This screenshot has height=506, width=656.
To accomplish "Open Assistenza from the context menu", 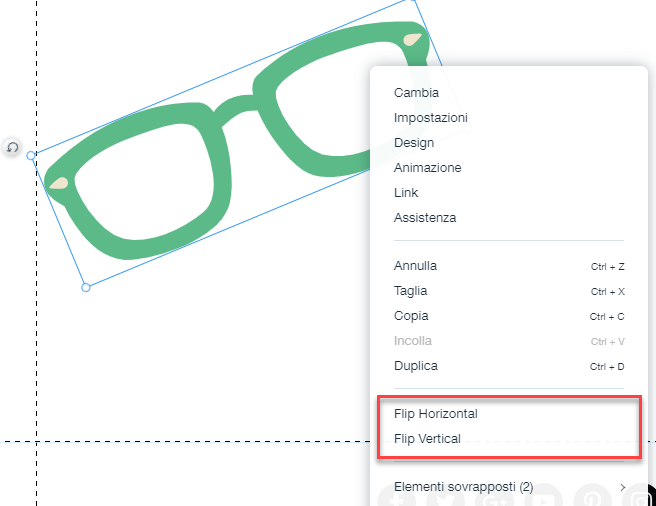I will tap(424, 218).
